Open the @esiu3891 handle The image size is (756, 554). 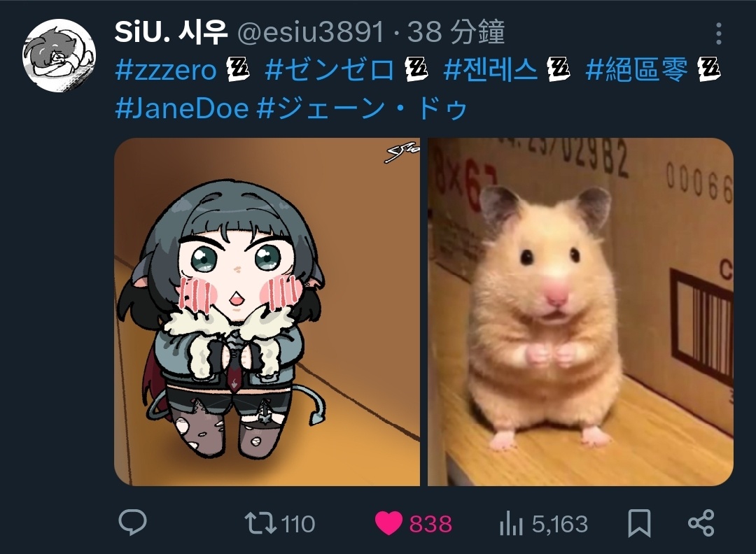click(x=311, y=32)
